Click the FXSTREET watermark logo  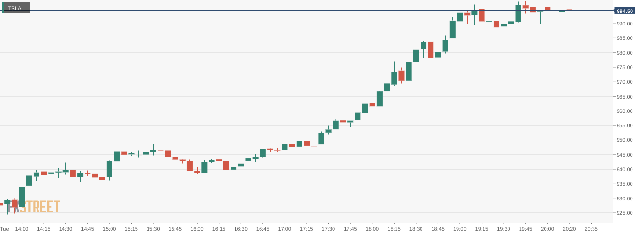(34, 207)
